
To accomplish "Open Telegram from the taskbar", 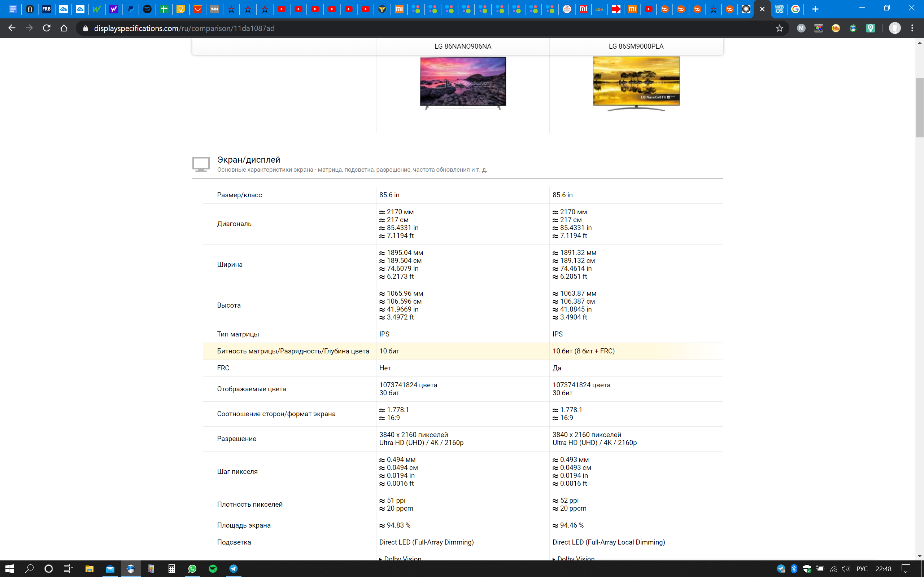I will 233,569.
